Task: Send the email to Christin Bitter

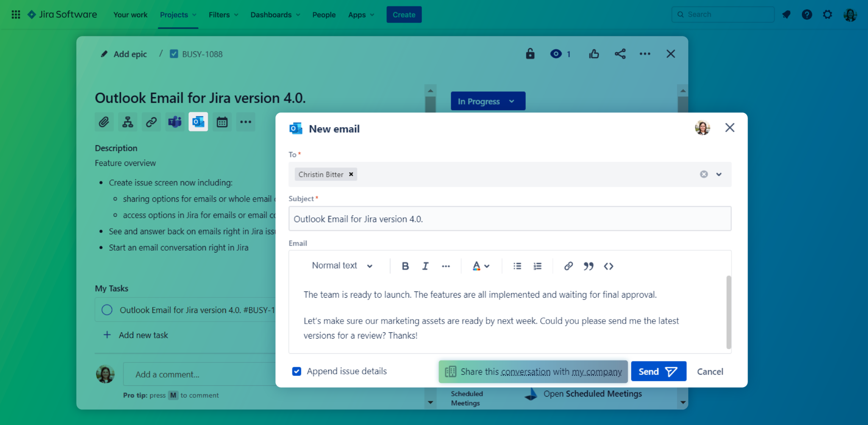Action: pos(658,371)
